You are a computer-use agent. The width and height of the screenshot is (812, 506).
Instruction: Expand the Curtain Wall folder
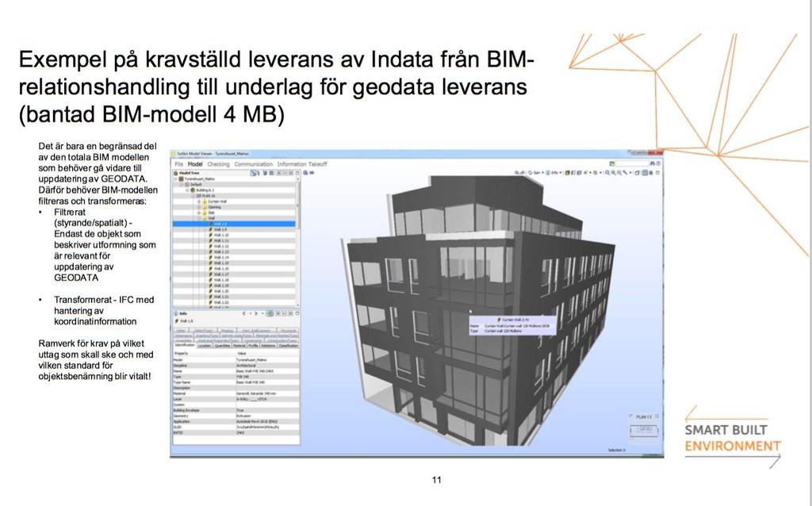coord(199,201)
